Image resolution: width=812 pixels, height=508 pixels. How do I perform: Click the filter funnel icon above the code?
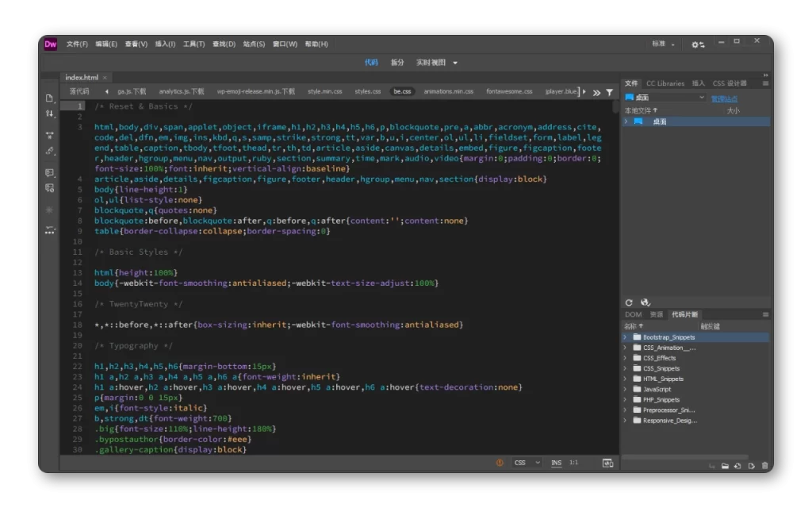[x=609, y=92]
